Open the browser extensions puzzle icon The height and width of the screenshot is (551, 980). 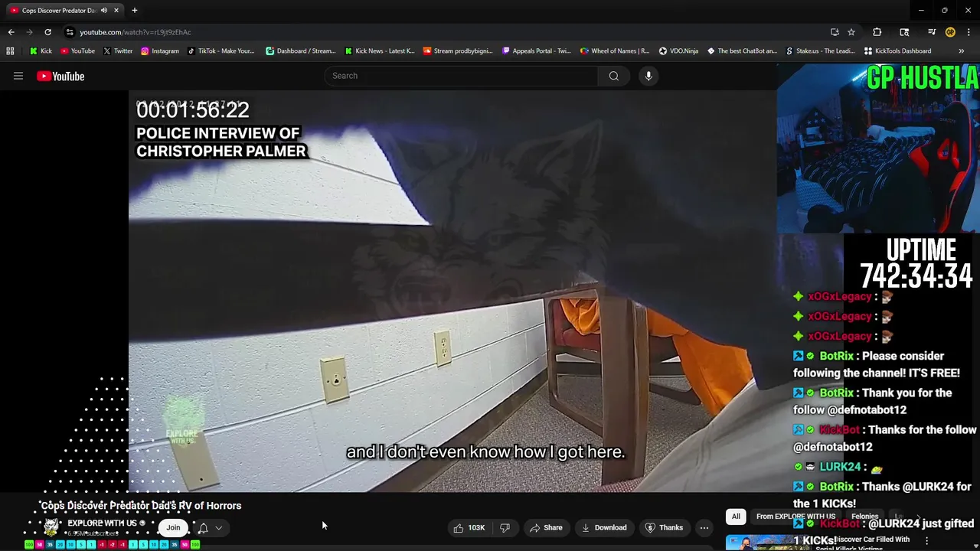(x=877, y=32)
